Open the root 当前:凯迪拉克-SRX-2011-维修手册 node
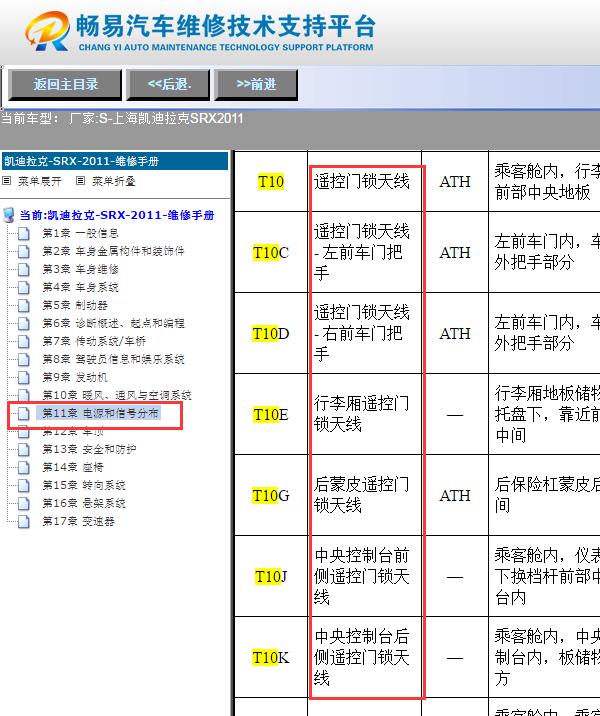 (x=117, y=215)
